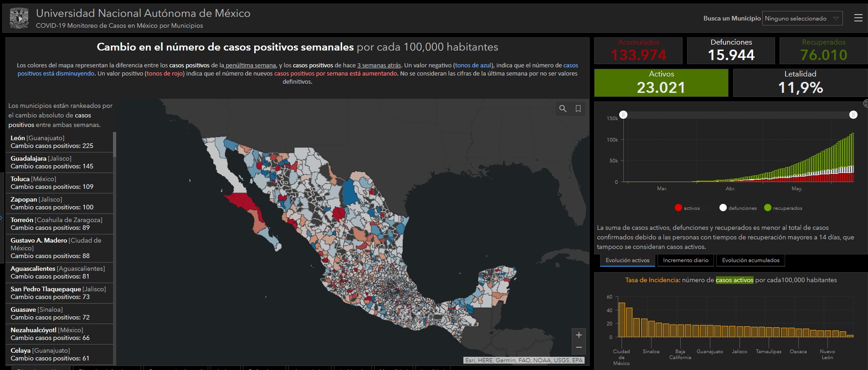Screen dimensions: 868x370
Task: Open the map search magnifier tool
Action: [x=563, y=109]
